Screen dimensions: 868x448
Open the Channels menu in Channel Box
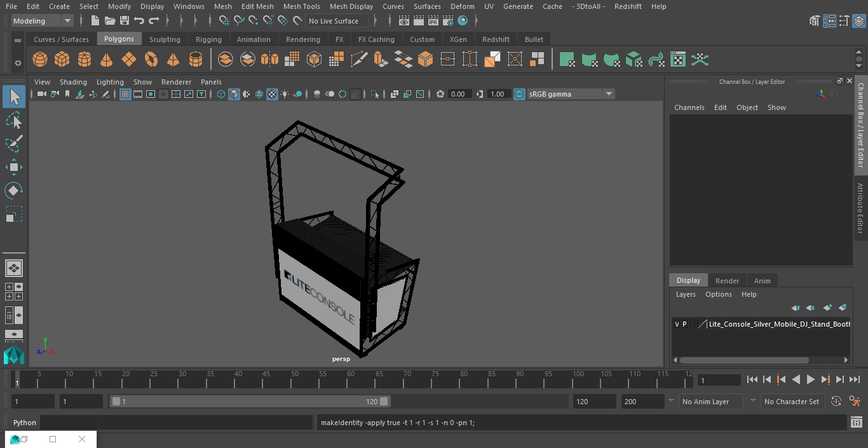[689, 107]
